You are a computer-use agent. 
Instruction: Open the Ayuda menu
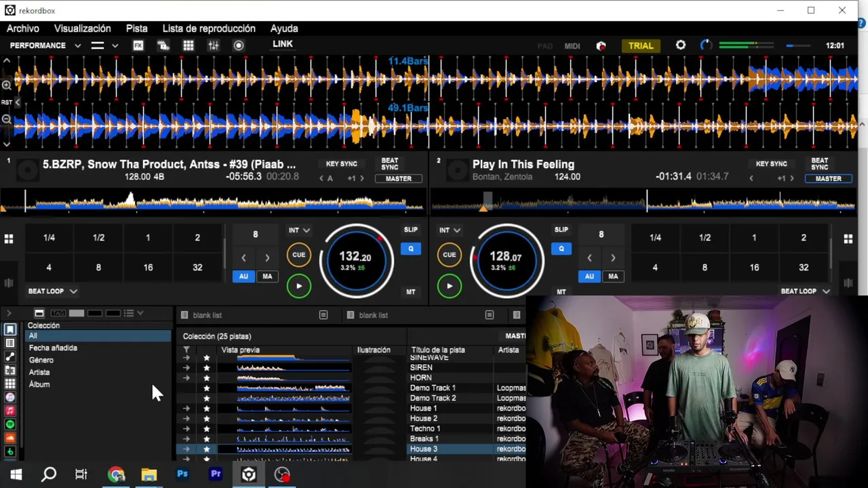[284, 28]
